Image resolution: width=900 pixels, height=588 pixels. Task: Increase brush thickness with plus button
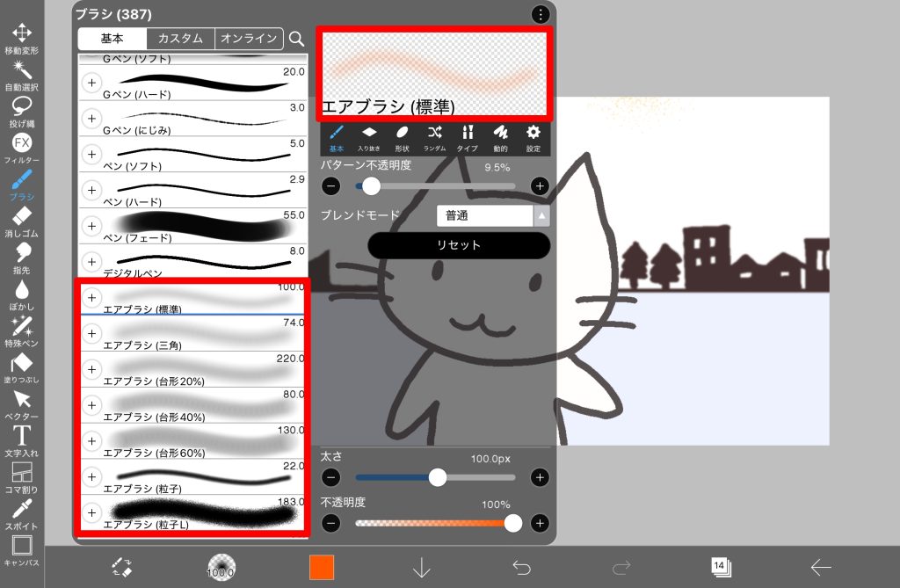(540, 477)
